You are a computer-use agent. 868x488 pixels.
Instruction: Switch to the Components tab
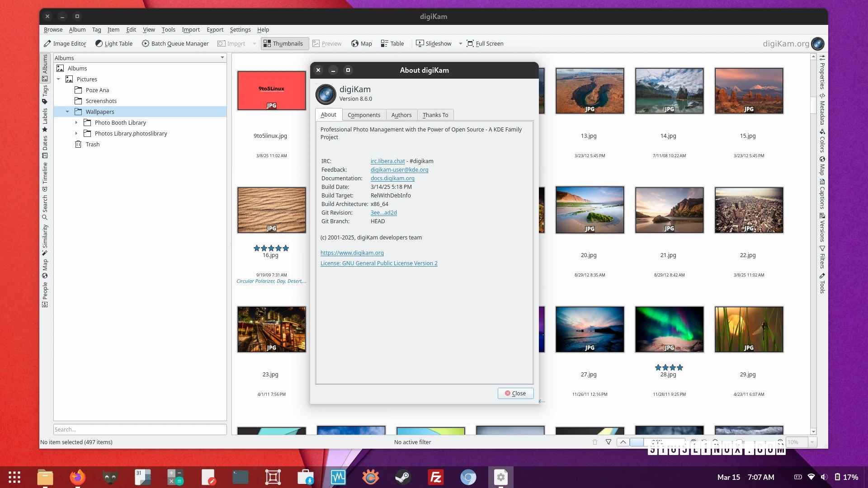point(363,115)
